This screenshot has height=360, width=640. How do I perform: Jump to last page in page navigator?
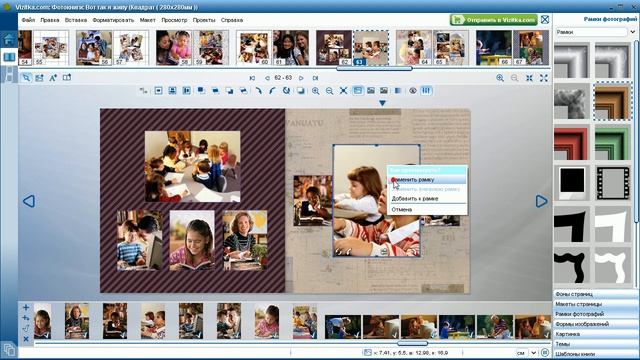pyautogui.click(x=315, y=78)
